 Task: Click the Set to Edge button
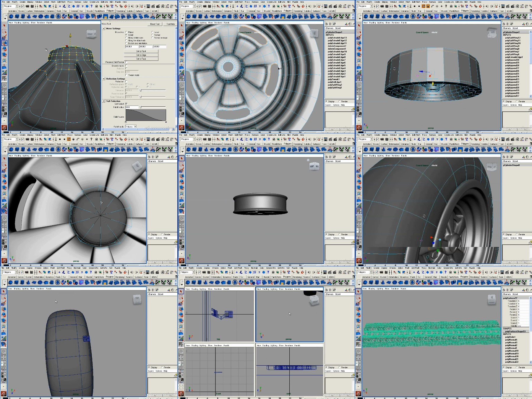coord(141,55)
